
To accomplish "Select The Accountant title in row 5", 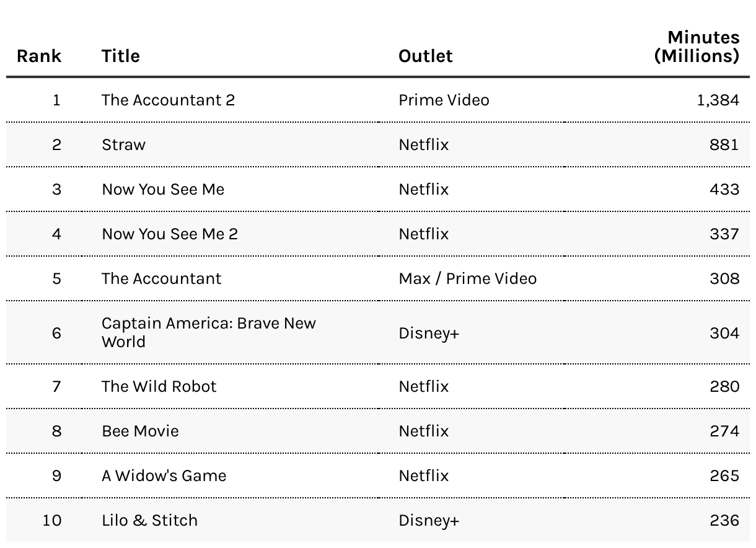I will click(x=161, y=278).
